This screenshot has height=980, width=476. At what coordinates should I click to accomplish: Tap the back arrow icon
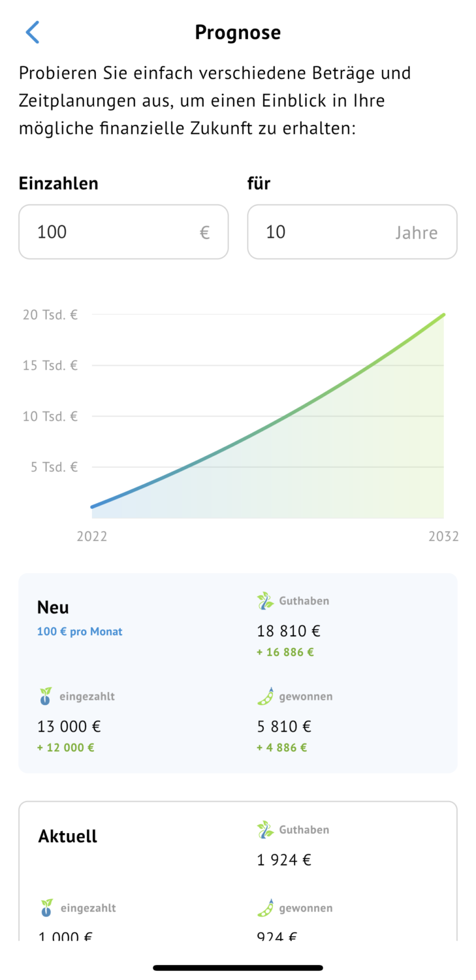point(33,32)
